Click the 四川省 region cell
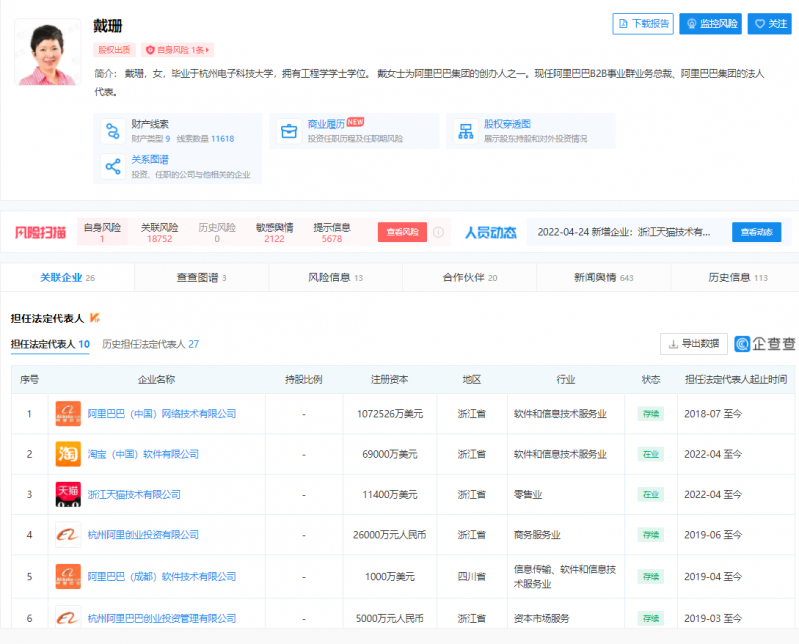799x644 pixels. (471, 576)
